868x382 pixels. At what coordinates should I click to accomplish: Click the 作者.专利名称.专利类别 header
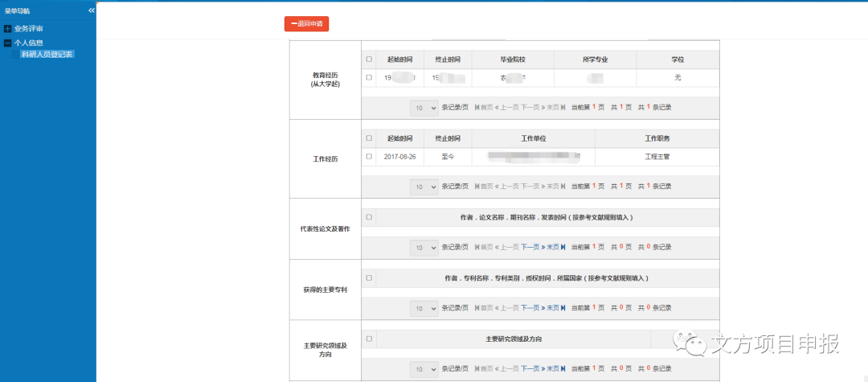(x=547, y=278)
